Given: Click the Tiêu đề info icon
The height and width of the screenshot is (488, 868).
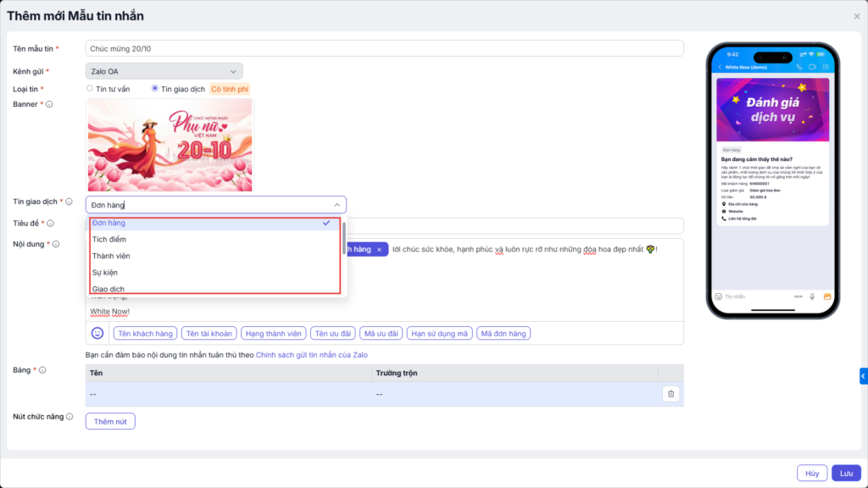Looking at the screenshot, I should pos(50,224).
